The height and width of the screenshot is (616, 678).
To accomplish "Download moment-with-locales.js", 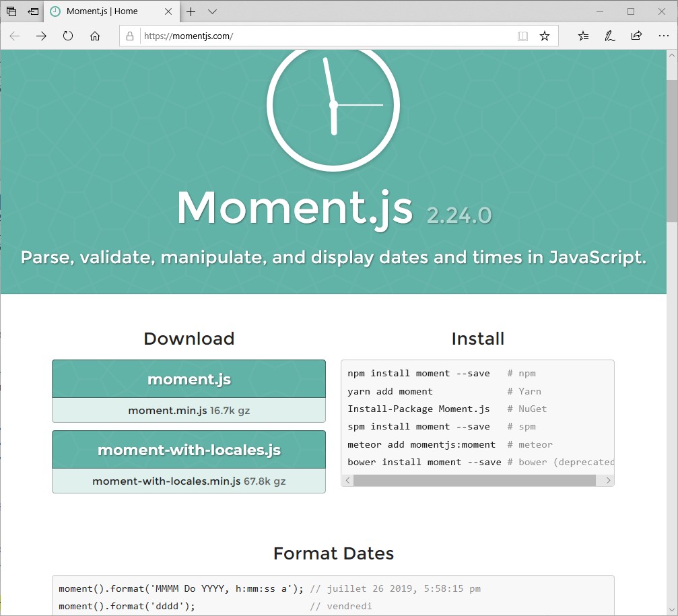I will coord(189,450).
